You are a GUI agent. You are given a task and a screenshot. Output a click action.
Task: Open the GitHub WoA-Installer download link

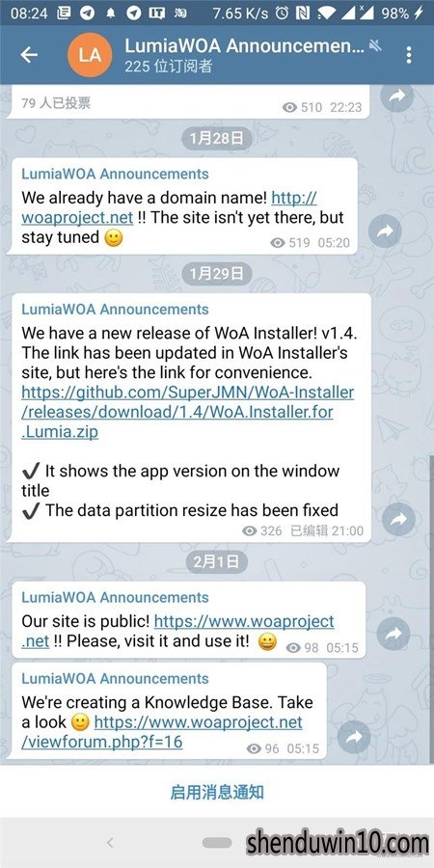coord(188,412)
